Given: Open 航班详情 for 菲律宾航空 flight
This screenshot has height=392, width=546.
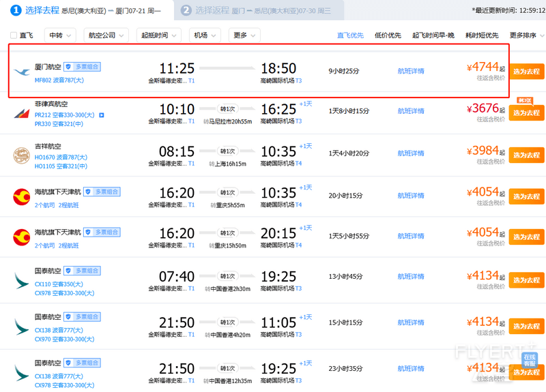Looking at the screenshot, I should [x=411, y=111].
